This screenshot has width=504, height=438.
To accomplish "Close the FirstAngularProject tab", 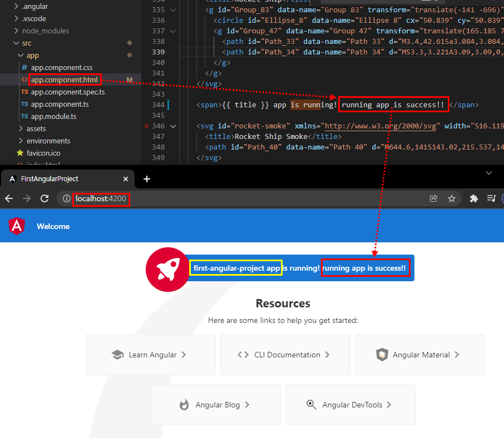I will coord(126,179).
